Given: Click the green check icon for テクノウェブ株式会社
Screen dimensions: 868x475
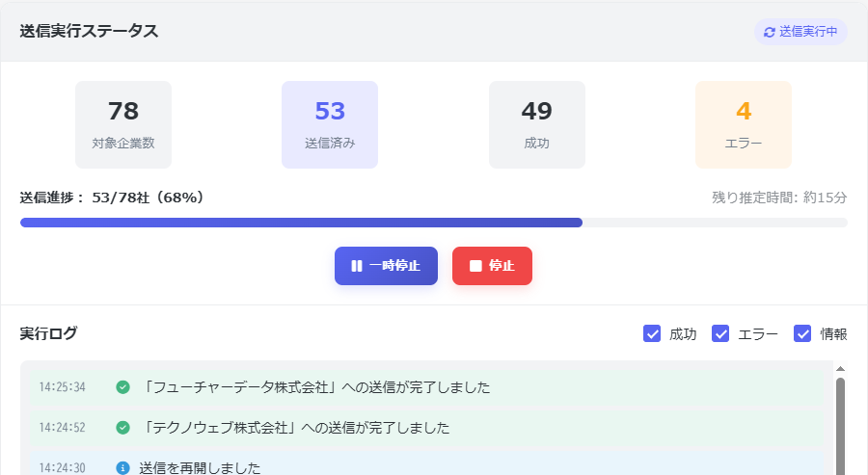Looking at the screenshot, I should tap(122, 428).
